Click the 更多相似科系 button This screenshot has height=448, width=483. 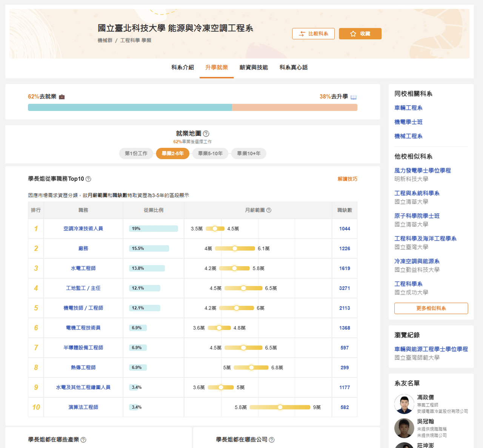431,308
